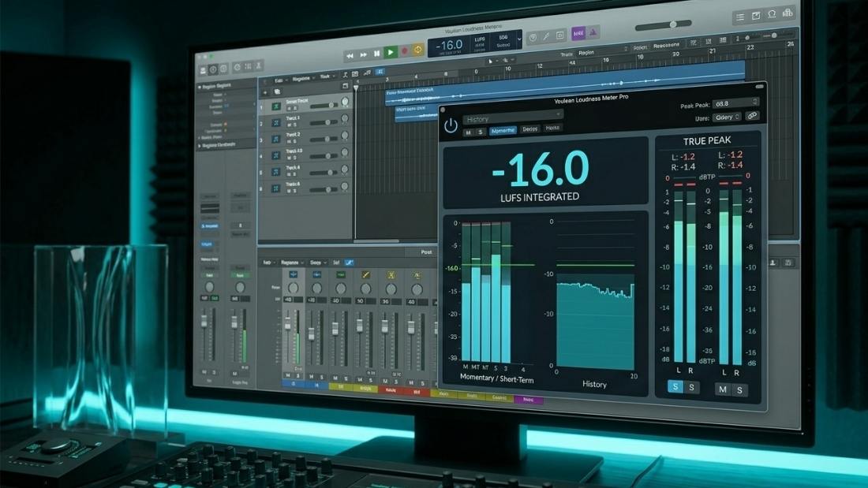This screenshot has height=488, width=868.
Task: Open the Reganes menu in the mixer
Action: tap(291, 263)
